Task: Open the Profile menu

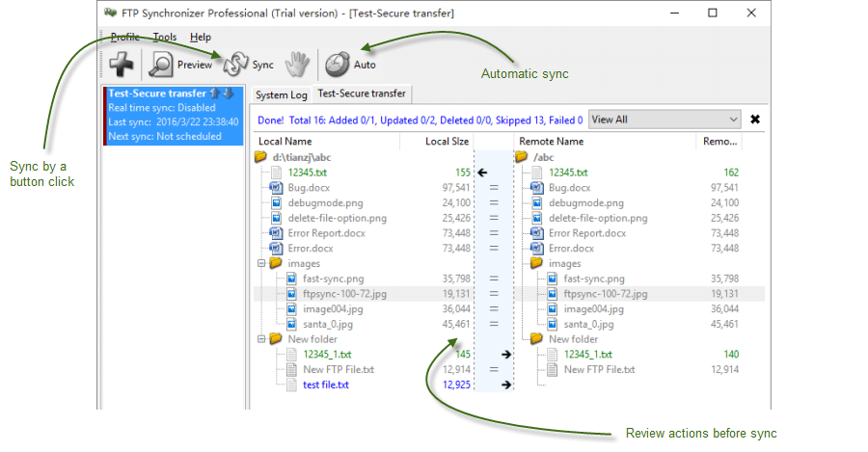Action: coord(124,37)
